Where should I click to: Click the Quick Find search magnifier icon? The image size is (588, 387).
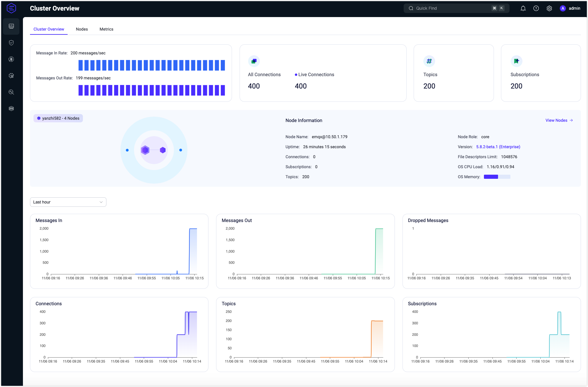tap(411, 8)
